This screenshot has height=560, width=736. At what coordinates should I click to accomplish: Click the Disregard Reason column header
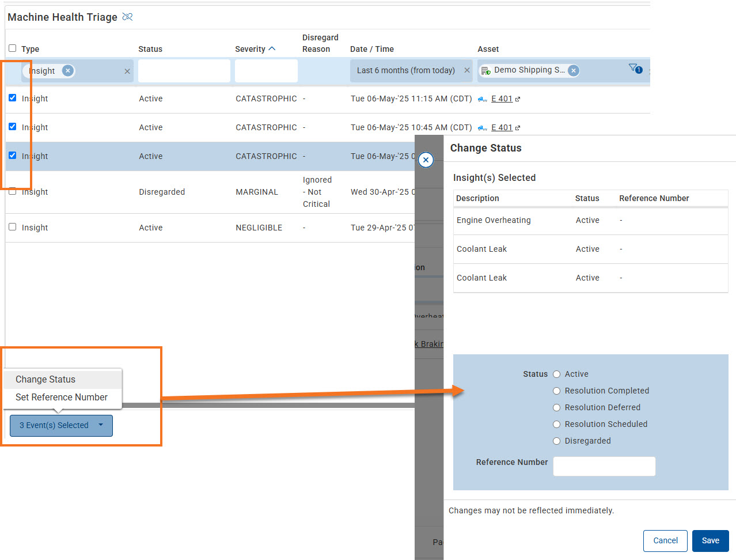320,43
